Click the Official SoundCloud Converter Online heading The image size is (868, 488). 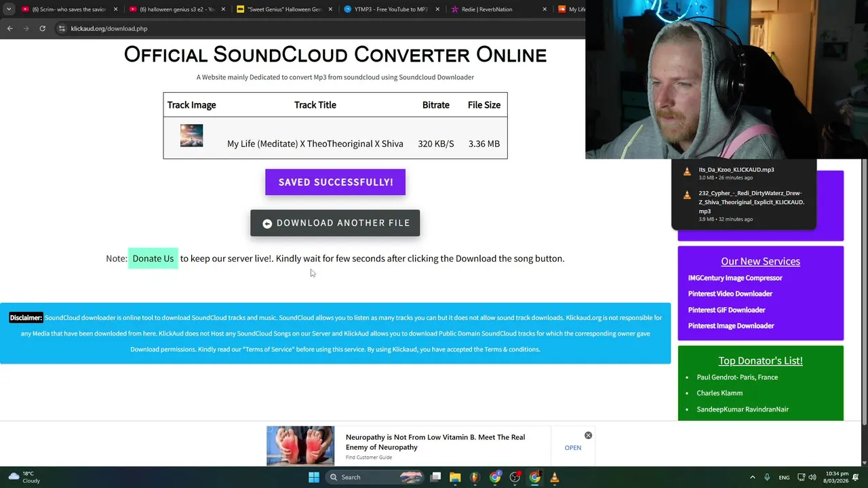(x=335, y=54)
